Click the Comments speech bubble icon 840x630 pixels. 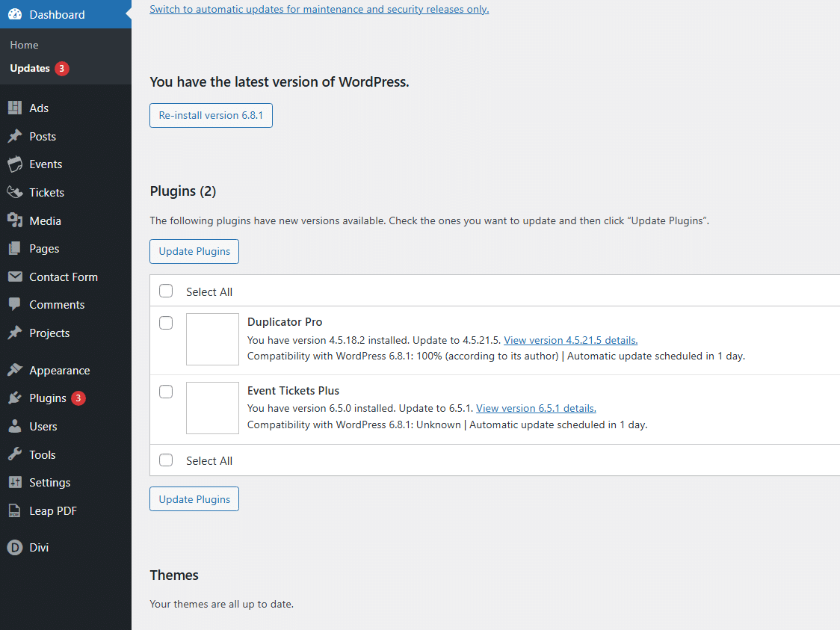(x=15, y=304)
